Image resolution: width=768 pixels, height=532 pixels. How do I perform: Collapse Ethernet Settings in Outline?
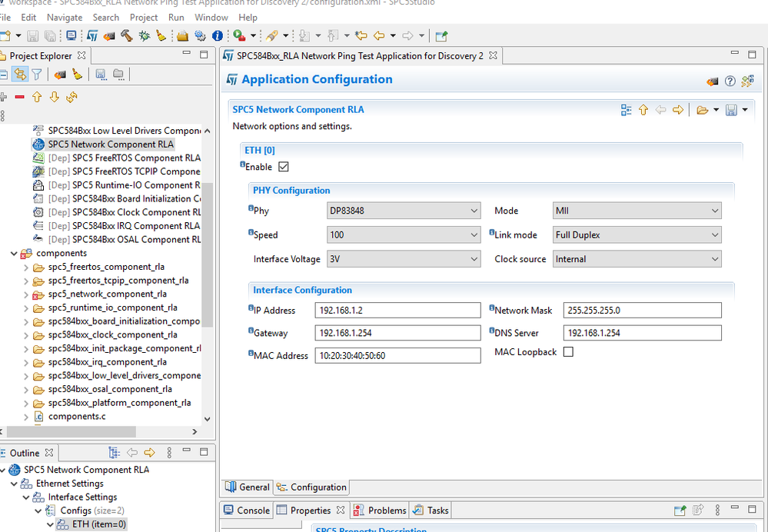tap(14, 484)
